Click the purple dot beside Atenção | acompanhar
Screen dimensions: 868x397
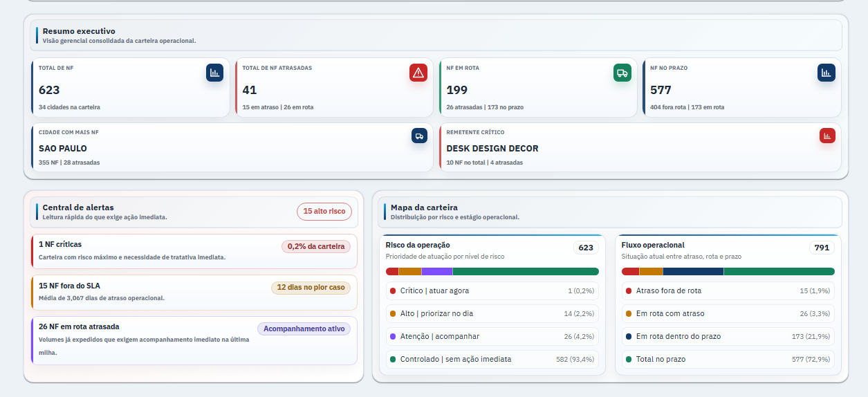coord(393,337)
